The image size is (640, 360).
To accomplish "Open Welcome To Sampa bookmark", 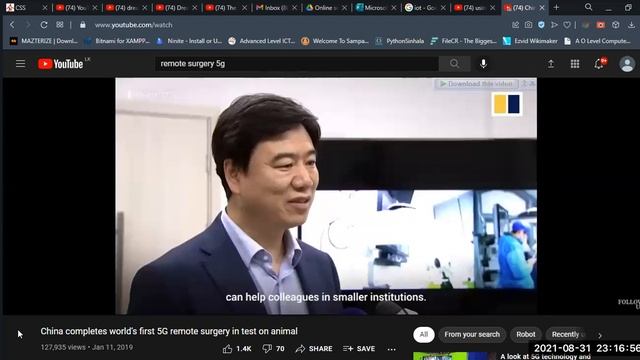I will [x=335, y=41].
